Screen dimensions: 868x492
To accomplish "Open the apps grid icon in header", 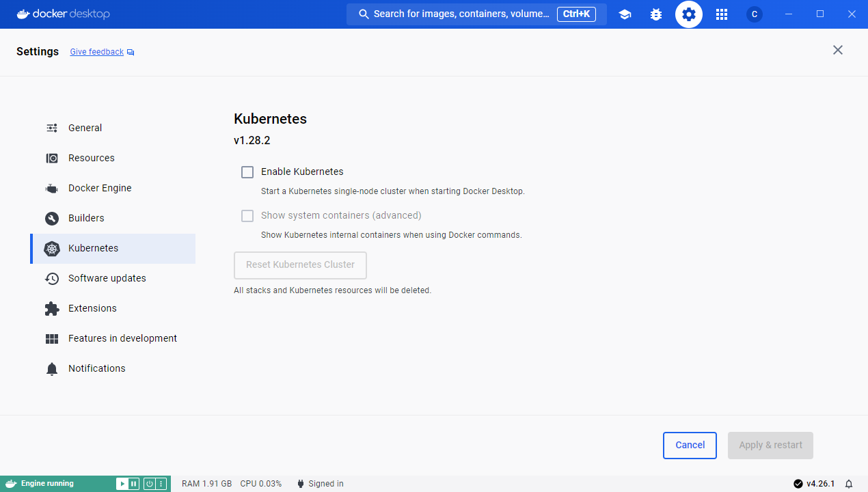I will tap(722, 14).
